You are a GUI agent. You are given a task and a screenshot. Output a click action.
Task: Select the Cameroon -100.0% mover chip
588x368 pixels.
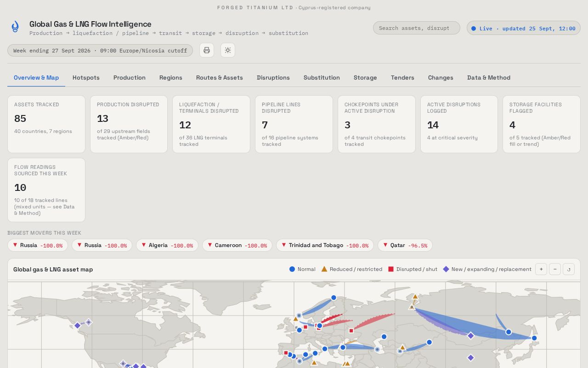tap(237, 245)
